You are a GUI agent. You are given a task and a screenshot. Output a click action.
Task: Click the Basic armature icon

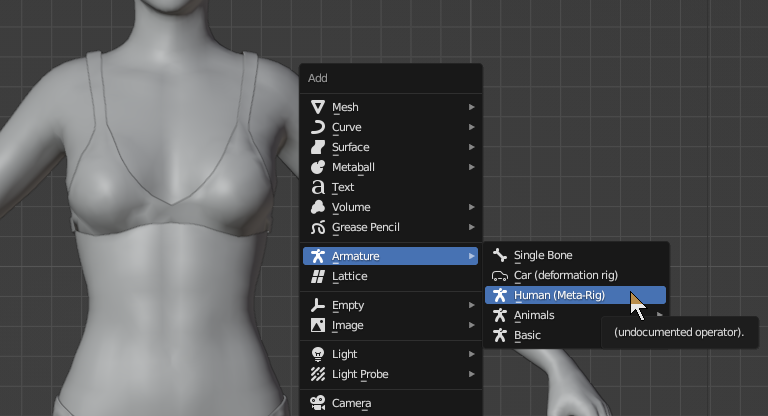[500, 335]
